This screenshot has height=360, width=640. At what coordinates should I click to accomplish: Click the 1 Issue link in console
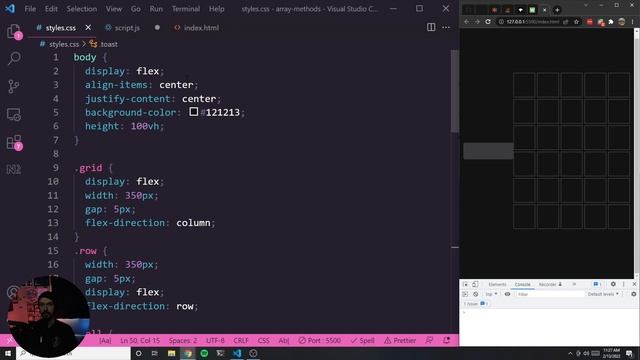476,304
